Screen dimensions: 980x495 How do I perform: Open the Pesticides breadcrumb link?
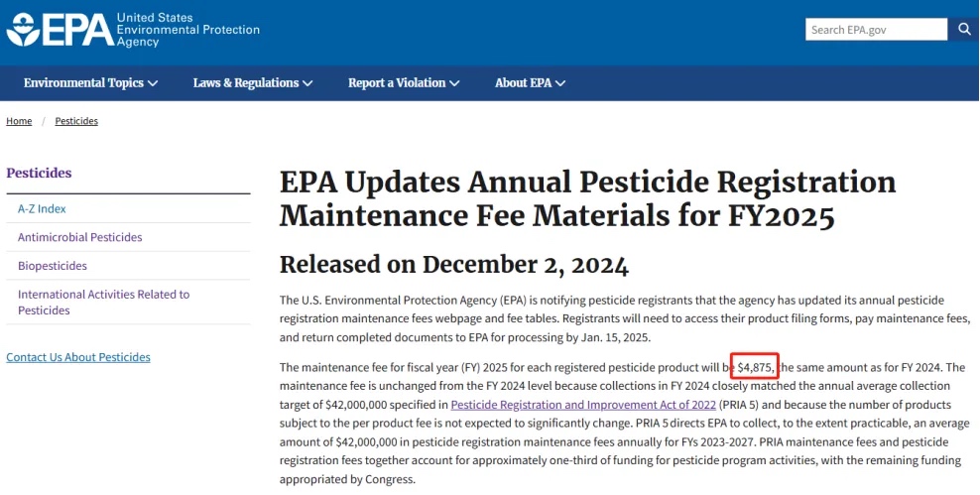[76, 121]
